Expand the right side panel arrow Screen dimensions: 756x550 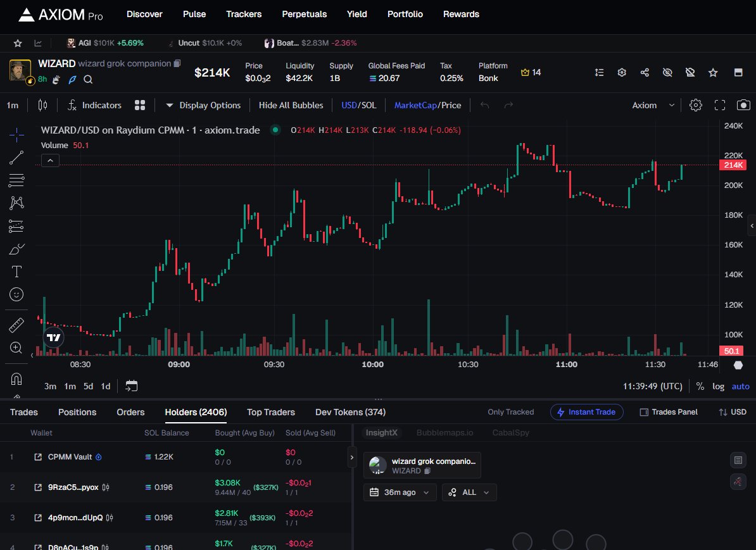[752, 225]
